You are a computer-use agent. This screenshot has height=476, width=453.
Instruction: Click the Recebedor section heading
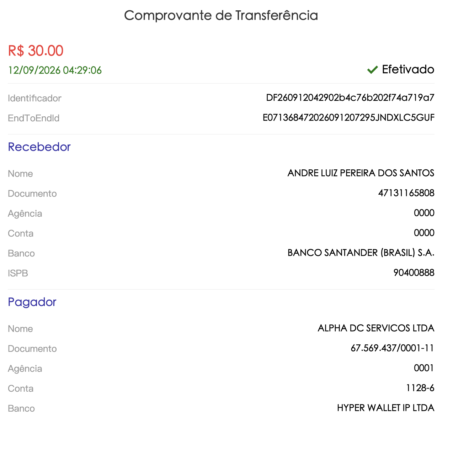pyautogui.click(x=39, y=147)
